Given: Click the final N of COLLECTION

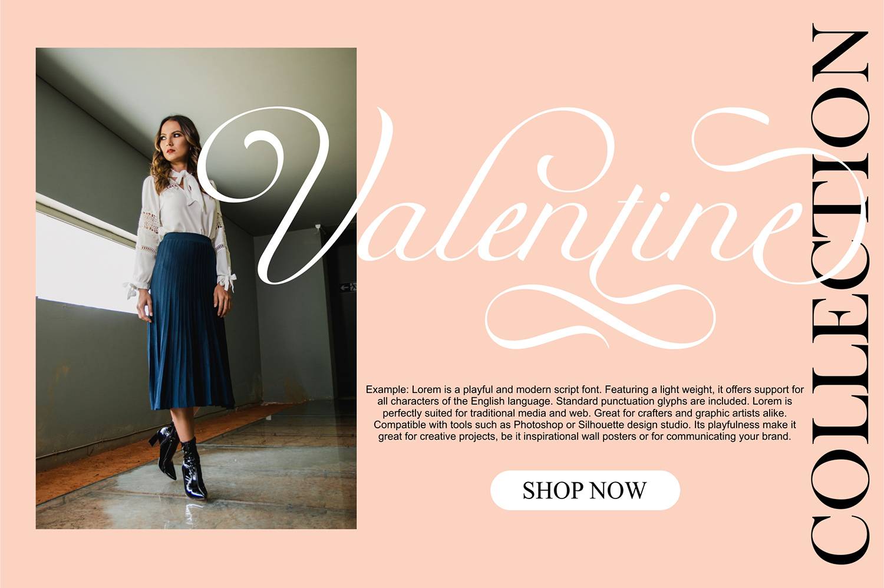Looking at the screenshot, I should 840,52.
